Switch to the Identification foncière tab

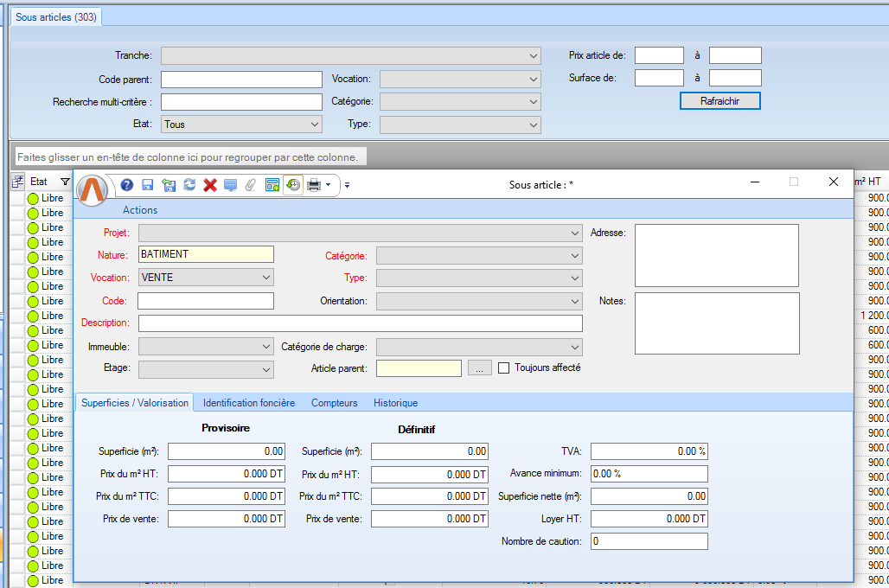tap(248, 403)
